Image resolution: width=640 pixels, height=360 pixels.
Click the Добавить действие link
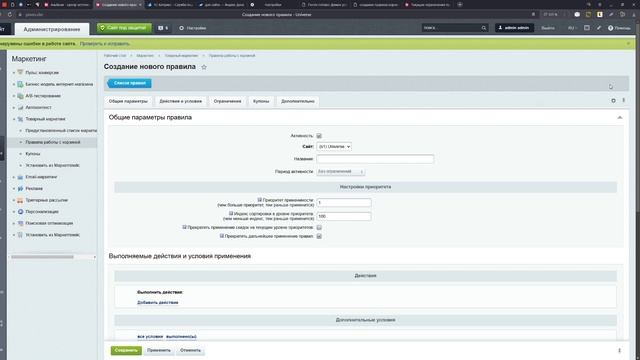[158, 302]
